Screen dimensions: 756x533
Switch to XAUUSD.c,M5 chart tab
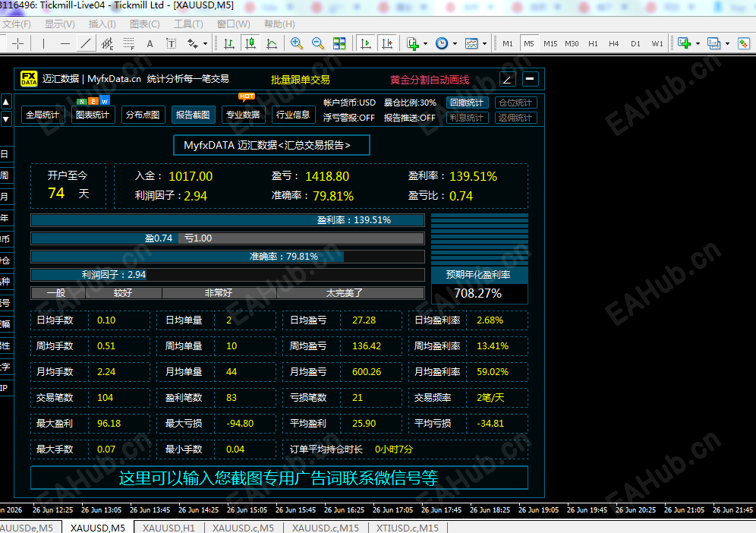[x=244, y=528]
